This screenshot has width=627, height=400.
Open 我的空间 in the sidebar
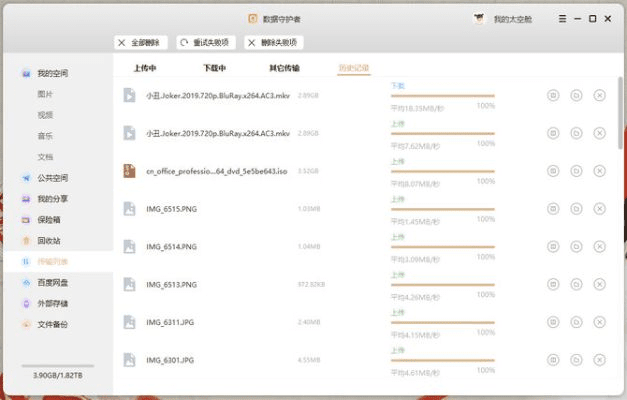(52, 73)
